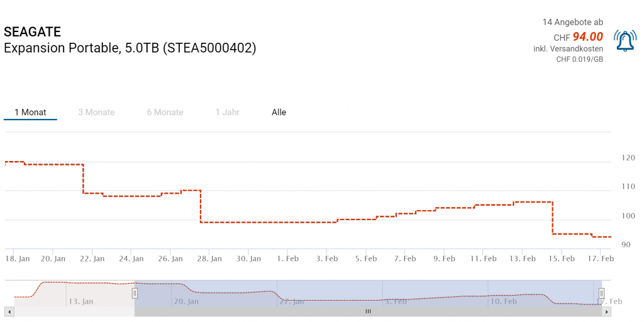The image size is (644, 322).
Task: Click the 14 Angebote ab text
Action: (x=572, y=22)
